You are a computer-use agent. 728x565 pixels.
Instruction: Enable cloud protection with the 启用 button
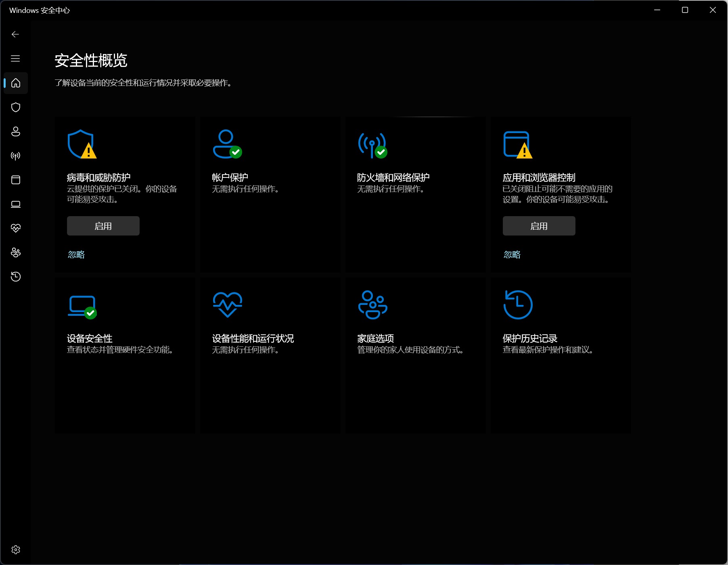103,226
